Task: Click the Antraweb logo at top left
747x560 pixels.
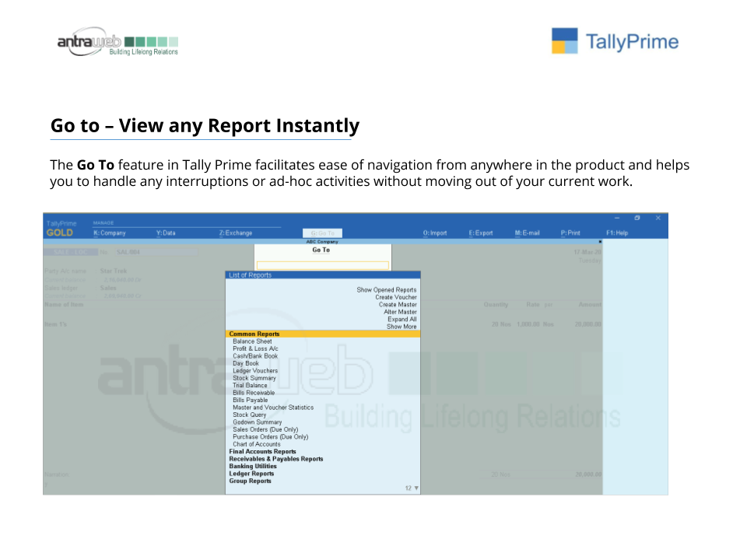Action: (117, 41)
